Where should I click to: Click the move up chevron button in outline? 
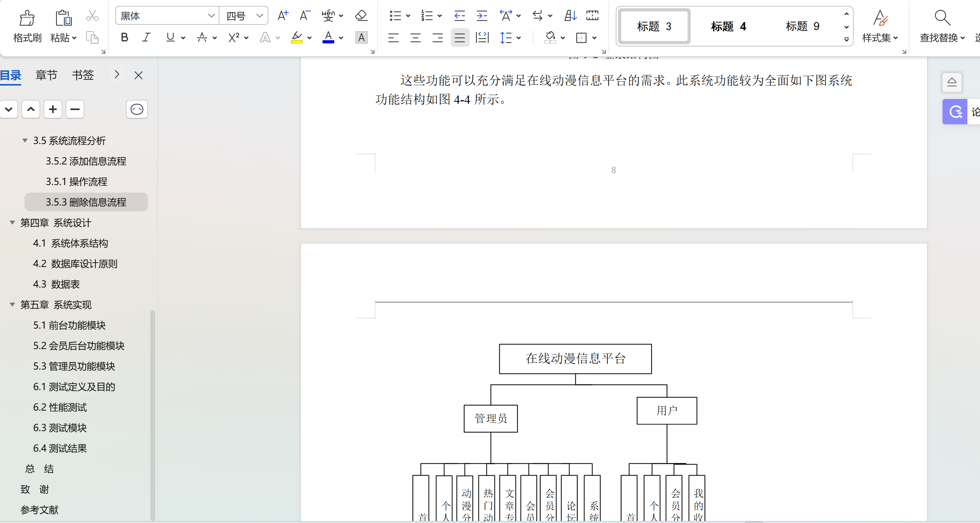[x=31, y=109]
